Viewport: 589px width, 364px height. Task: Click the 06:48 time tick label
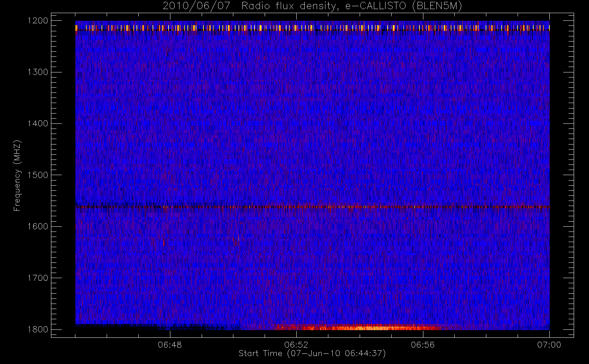click(x=170, y=345)
